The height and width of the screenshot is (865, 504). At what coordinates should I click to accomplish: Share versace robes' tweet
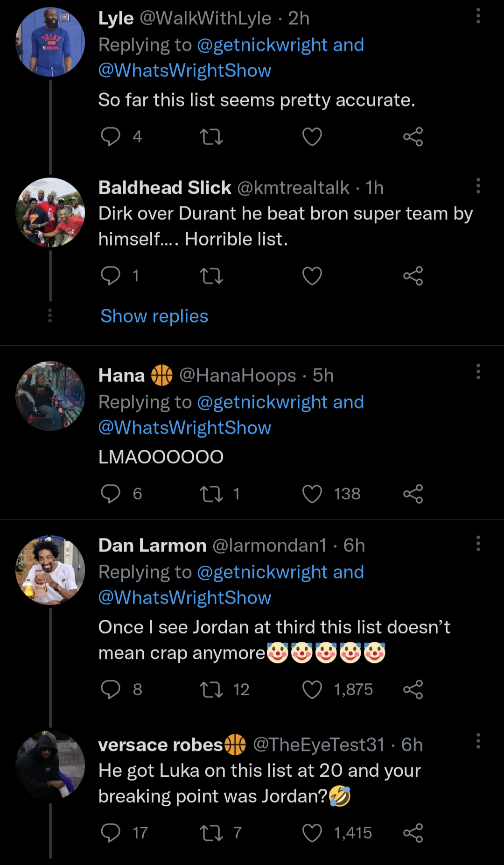coord(413,833)
